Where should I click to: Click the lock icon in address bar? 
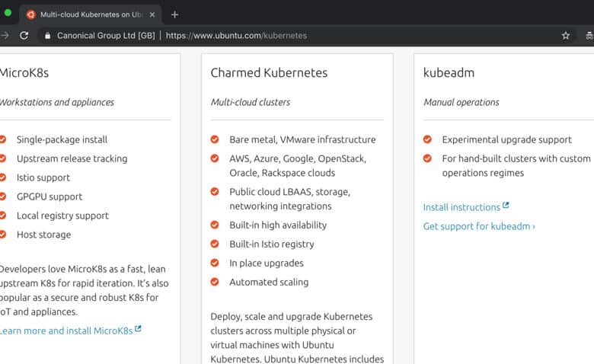tap(47, 36)
